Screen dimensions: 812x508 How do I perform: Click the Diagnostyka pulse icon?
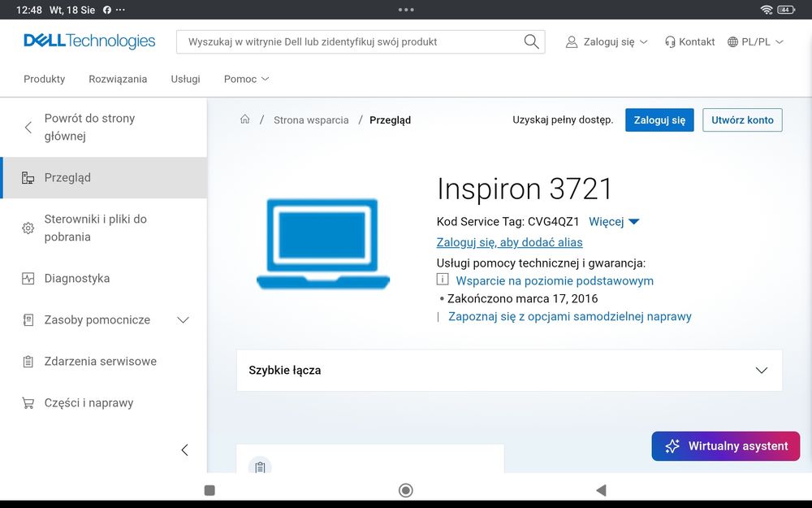(28, 278)
